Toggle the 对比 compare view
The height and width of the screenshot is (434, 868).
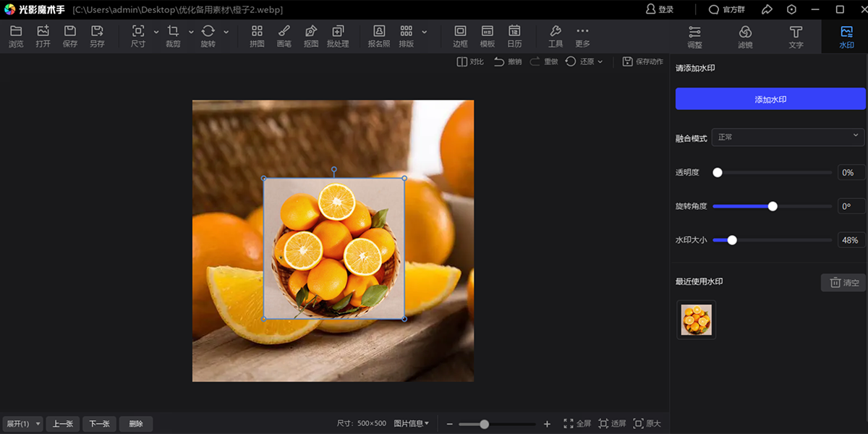470,61
